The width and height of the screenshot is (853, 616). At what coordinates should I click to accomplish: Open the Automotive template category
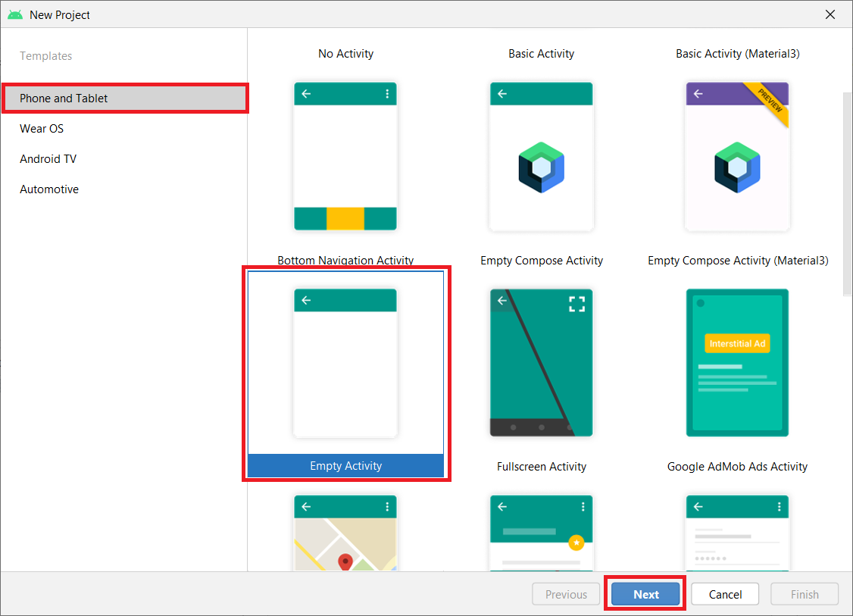[49, 189]
